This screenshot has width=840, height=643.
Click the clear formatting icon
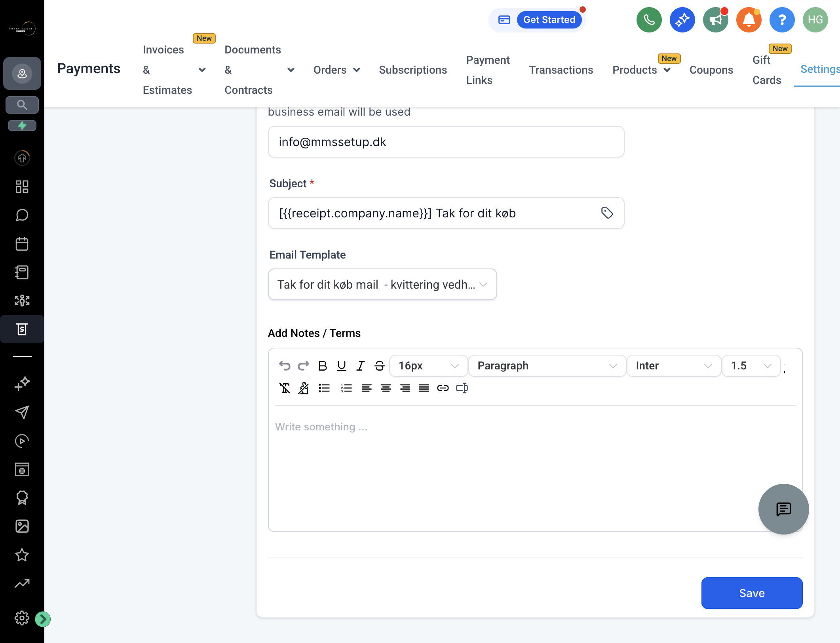tap(285, 388)
